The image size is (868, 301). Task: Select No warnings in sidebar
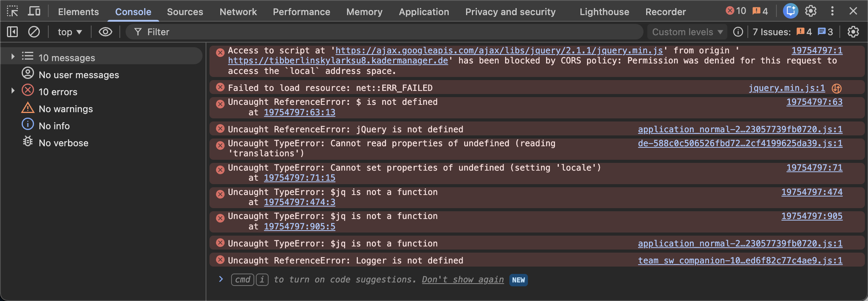click(x=66, y=109)
